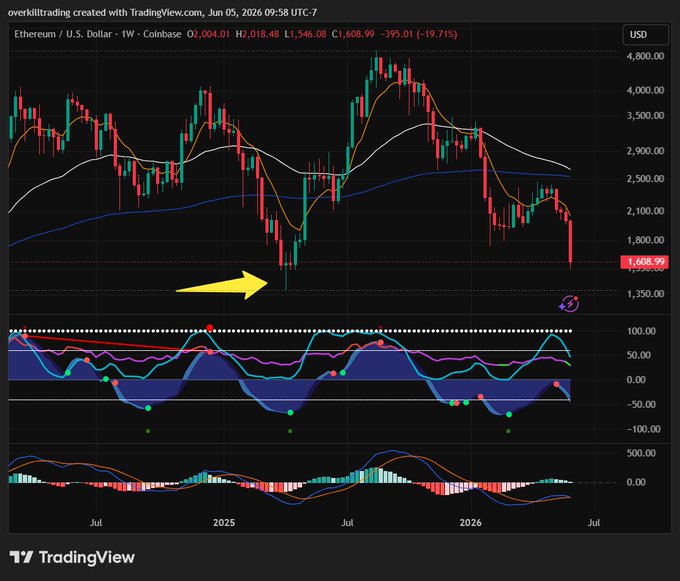Click the 1,350.00 price axis label
This screenshot has height=581, width=680.
[645, 294]
